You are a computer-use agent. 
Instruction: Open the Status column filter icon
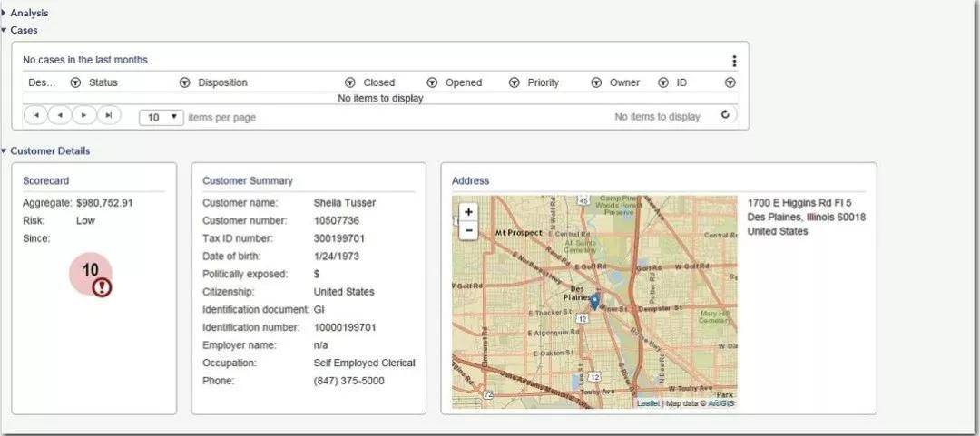184,82
